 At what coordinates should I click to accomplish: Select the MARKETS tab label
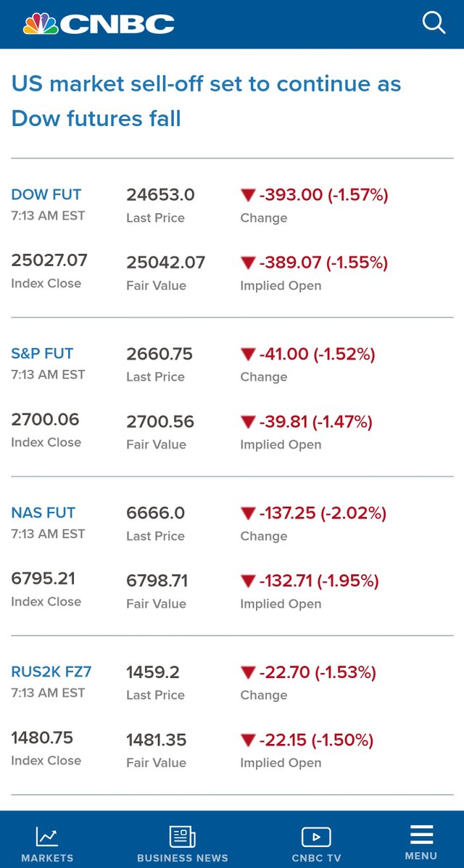coord(47,858)
